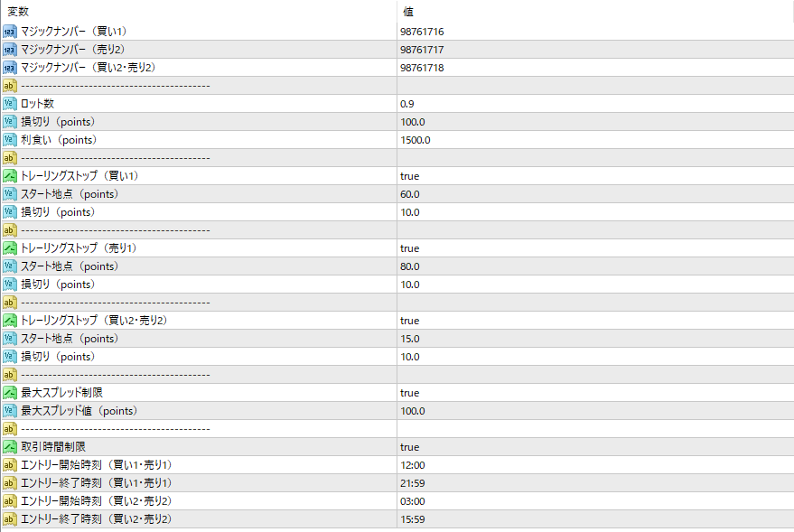The width and height of the screenshot is (794, 532).
Task: Click the boolean icon beside トレーリングストップ（買い1）
Action: point(10,176)
